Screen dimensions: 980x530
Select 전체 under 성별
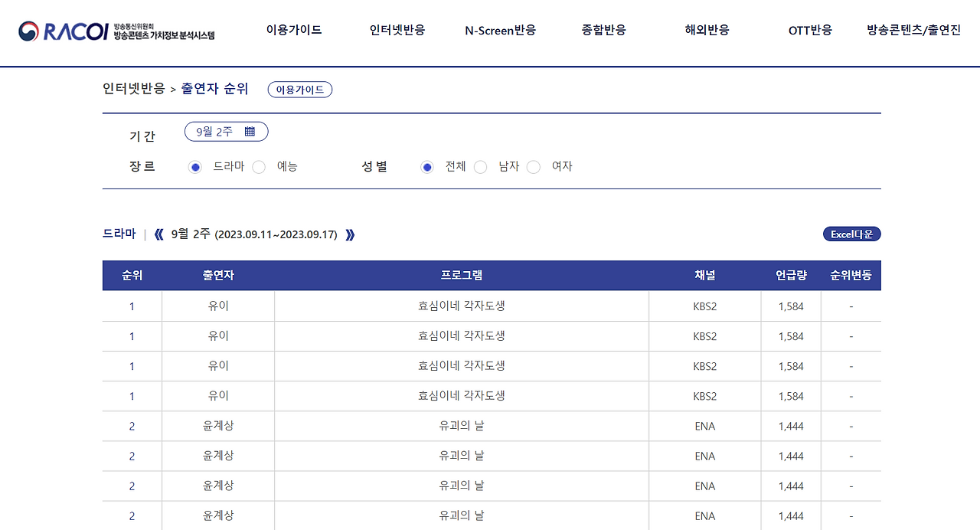(x=426, y=166)
